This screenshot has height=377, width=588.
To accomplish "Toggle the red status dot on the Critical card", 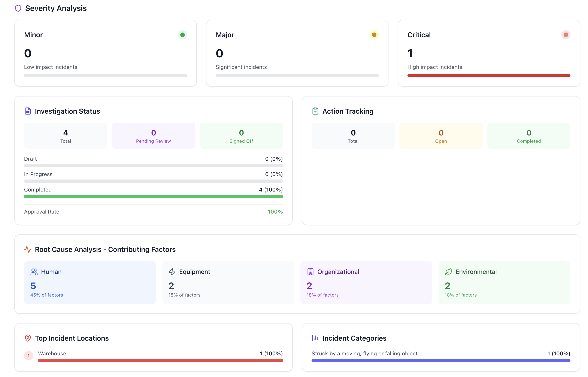I will tap(566, 35).
